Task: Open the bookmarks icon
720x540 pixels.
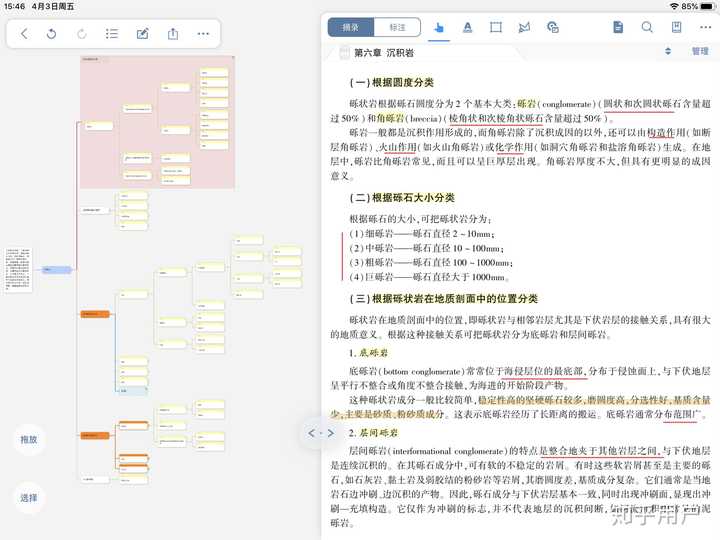Action: (676, 28)
